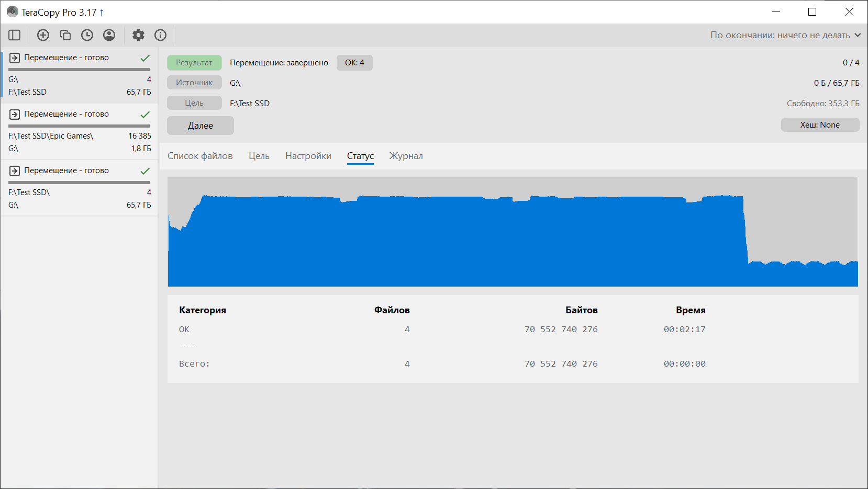Select the "Статус" tab

pyautogui.click(x=360, y=156)
